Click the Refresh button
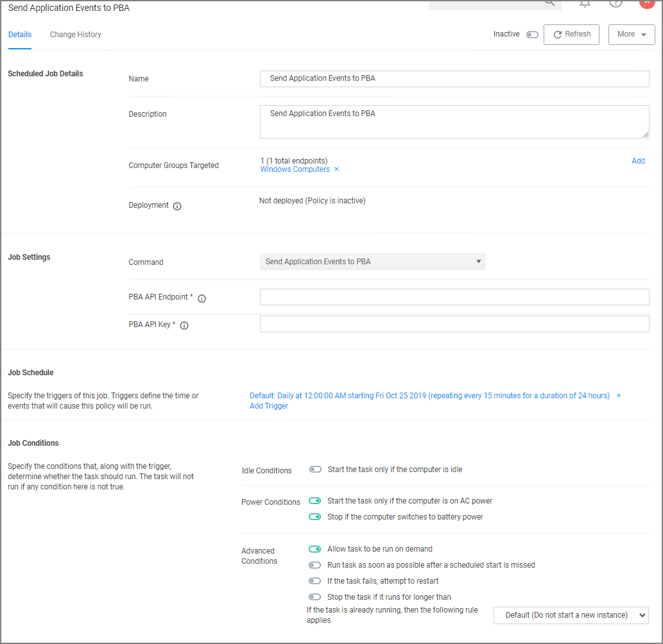This screenshot has width=663, height=644. pos(571,35)
